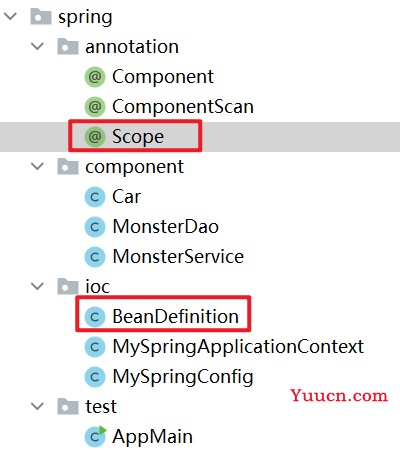Collapse the spring folder chevron
Screen dimensions: 400x450
tap(11, 16)
